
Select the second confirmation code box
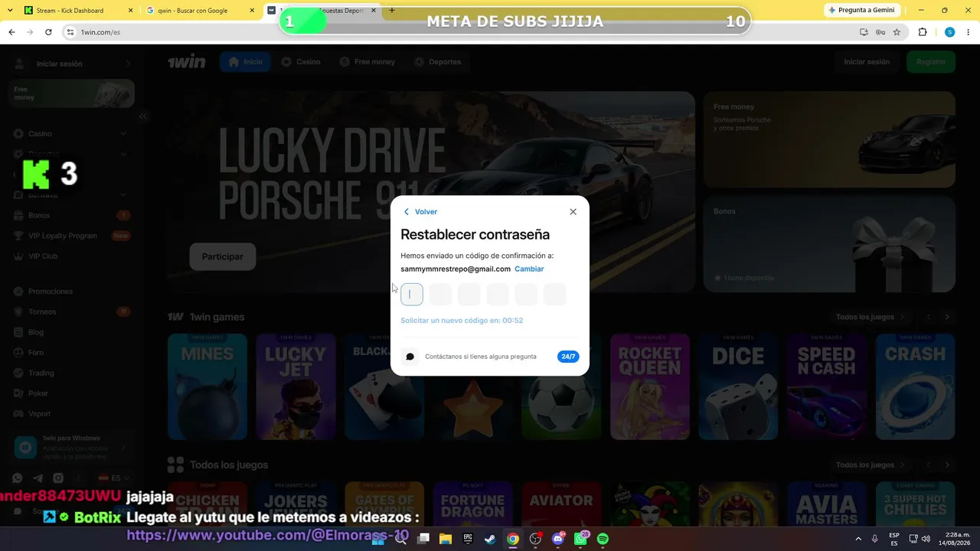[x=440, y=294]
